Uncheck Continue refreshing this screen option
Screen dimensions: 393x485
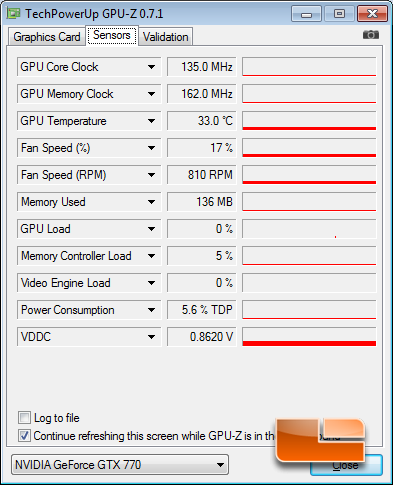click(24, 435)
